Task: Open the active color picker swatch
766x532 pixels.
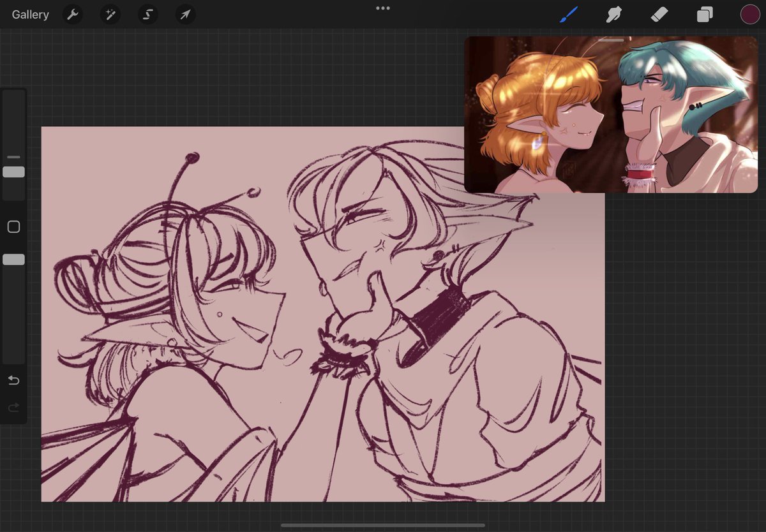Action: [x=750, y=14]
